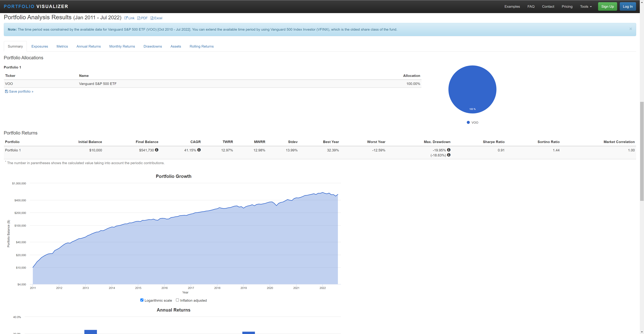This screenshot has width=644, height=334.
Task: Click the $10,000 initial balance value
Action: coord(95,150)
